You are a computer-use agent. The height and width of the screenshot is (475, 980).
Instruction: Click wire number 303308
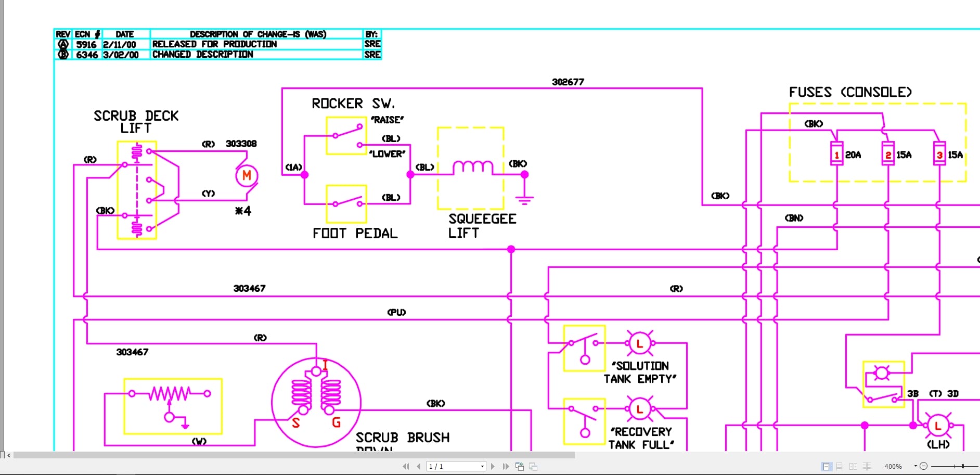pyautogui.click(x=241, y=144)
